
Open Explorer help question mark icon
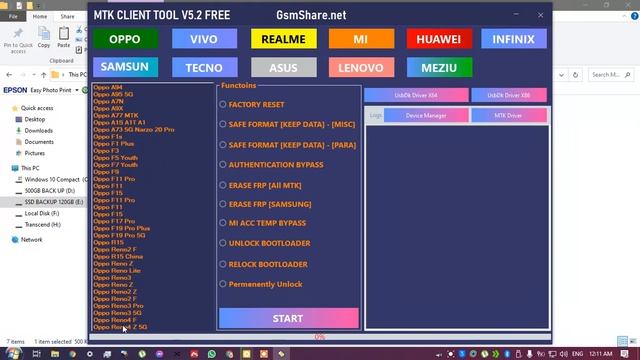(x=635, y=16)
